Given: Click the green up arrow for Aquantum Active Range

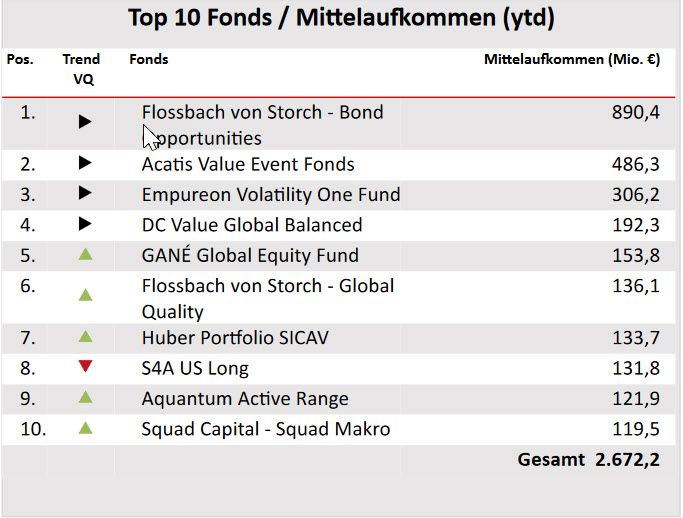Looking at the screenshot, I should [x=85, y=398].
